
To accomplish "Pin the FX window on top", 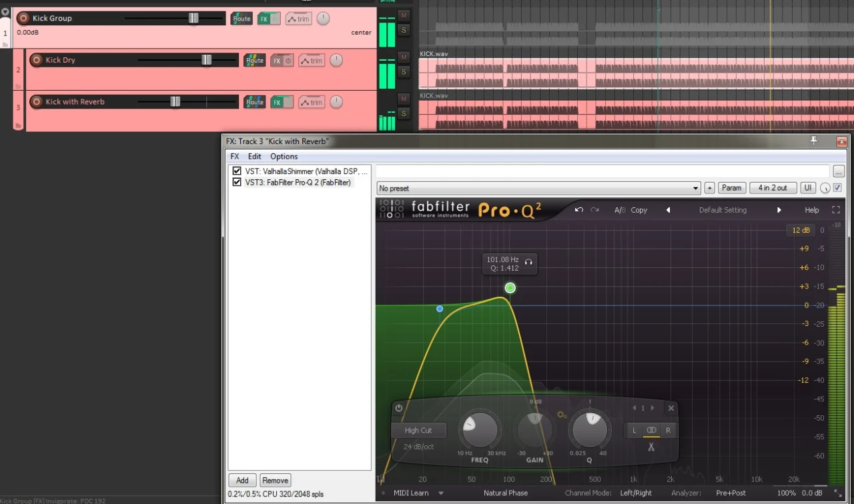I will tap(813, 141).
